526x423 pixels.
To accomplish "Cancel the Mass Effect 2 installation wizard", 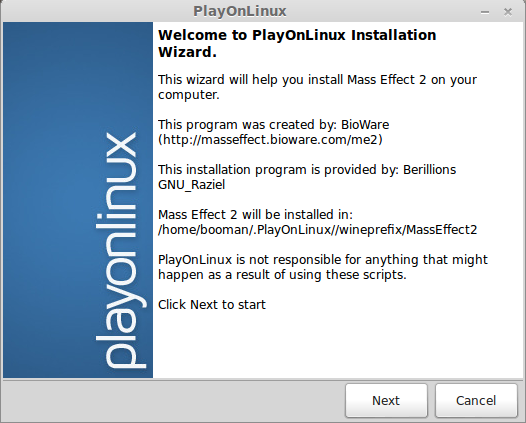I will [x=476, y=401].
